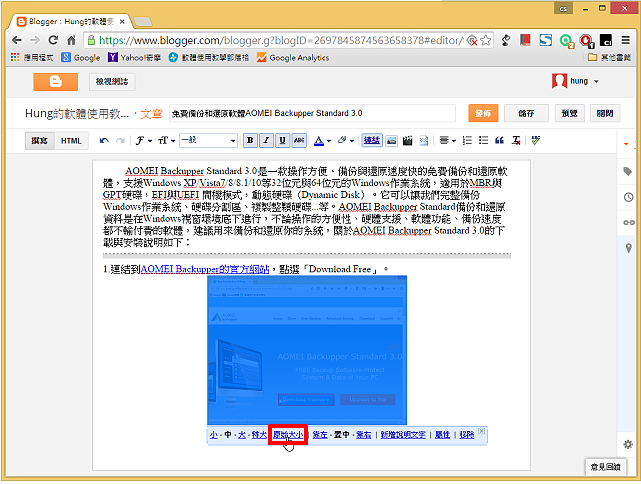The width and height of the screenshot is (641, 484).
Task: Click the browser address bar URL
Action: point(281,40)
